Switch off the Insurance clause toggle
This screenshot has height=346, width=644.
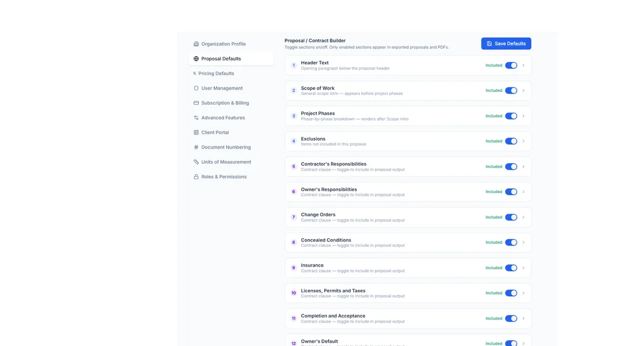click(x=511, y=268)
